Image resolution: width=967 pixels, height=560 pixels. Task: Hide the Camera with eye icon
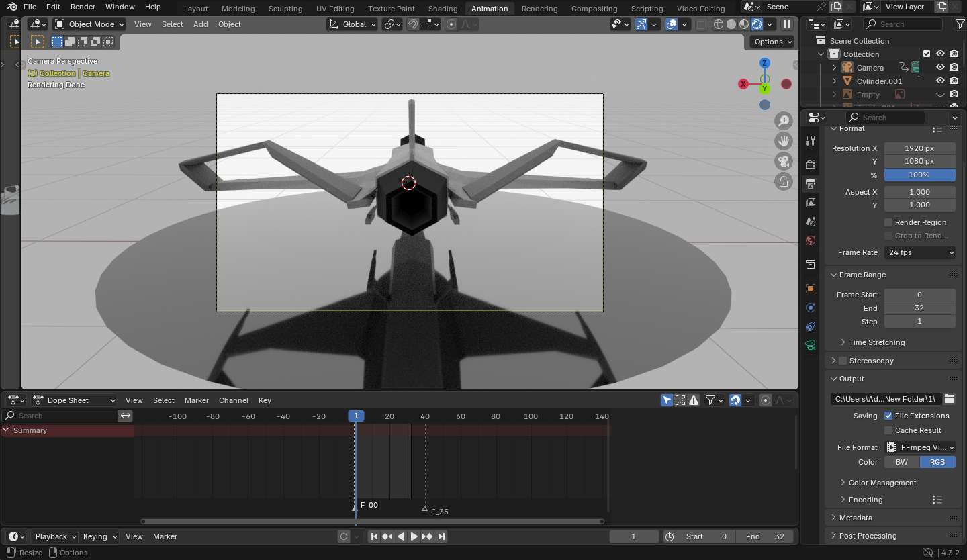(940, 68)
